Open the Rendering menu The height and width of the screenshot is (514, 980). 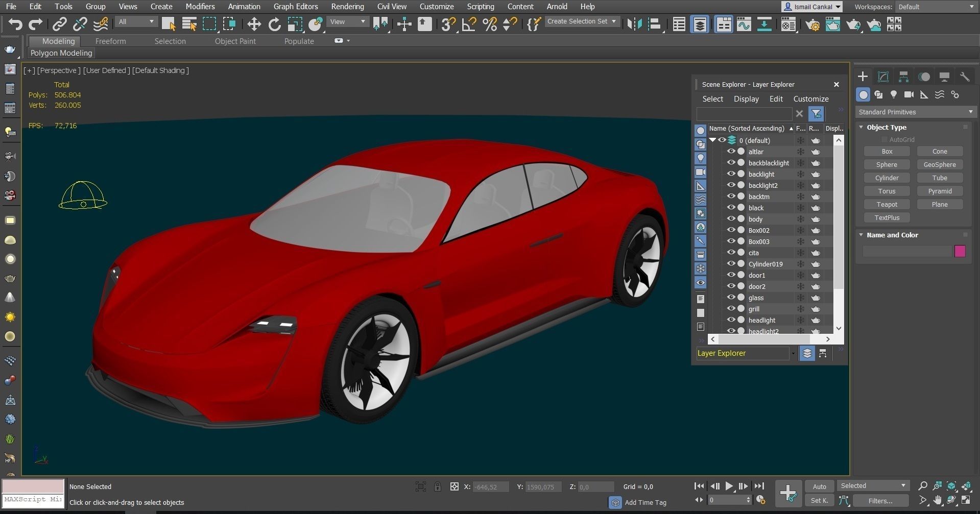pyautogui.click(x=347, y=7)
